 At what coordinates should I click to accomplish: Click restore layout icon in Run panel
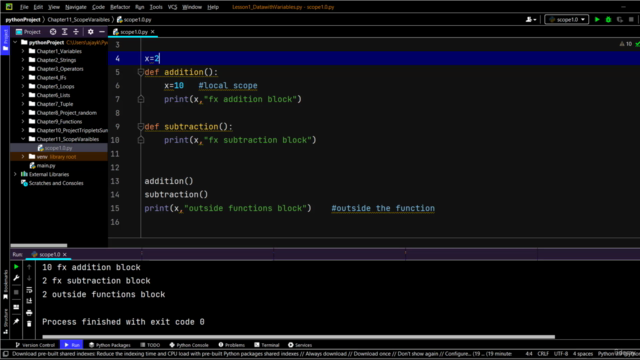coord(16,307)
